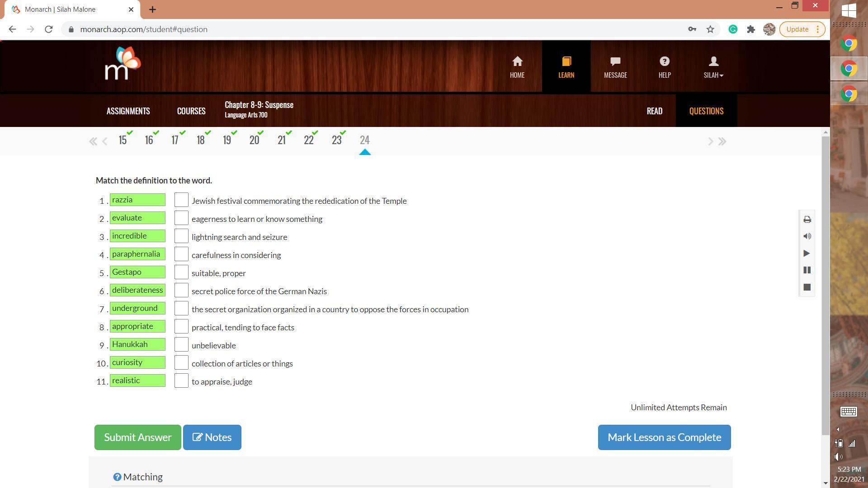Switch to the READ tab

[x=654, y=111]
